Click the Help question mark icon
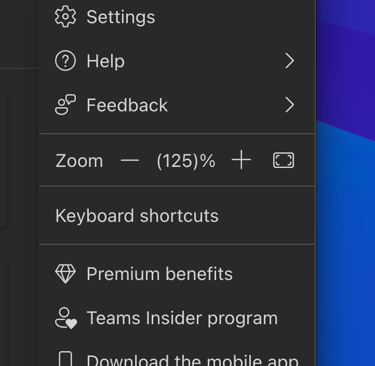This screenshot has width=375, height=366. click(65, 61)
